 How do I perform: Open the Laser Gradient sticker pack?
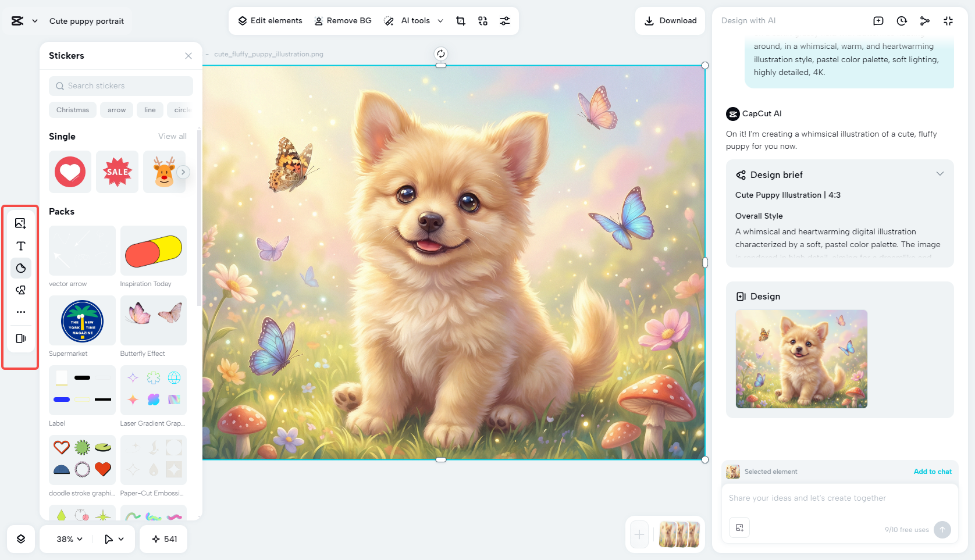[154, 390]
